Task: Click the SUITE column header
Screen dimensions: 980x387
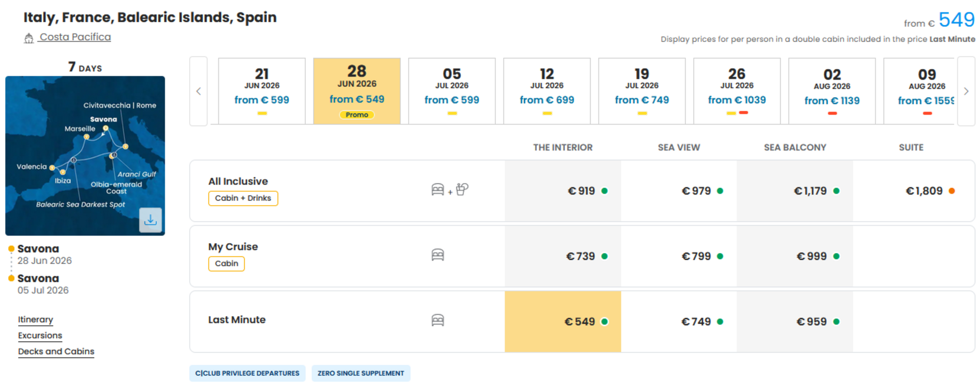Action: (x=911, y=148)
